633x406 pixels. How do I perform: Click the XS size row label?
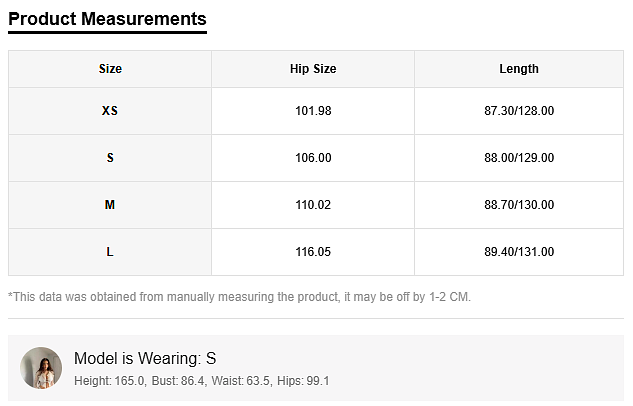pos(110,111)
